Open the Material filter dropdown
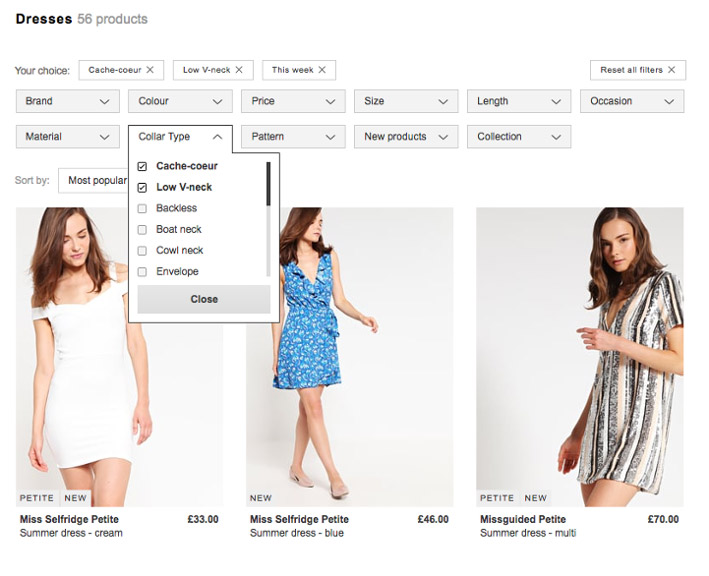This screenshot has height=576, width=709. click(x=68, y=137)
